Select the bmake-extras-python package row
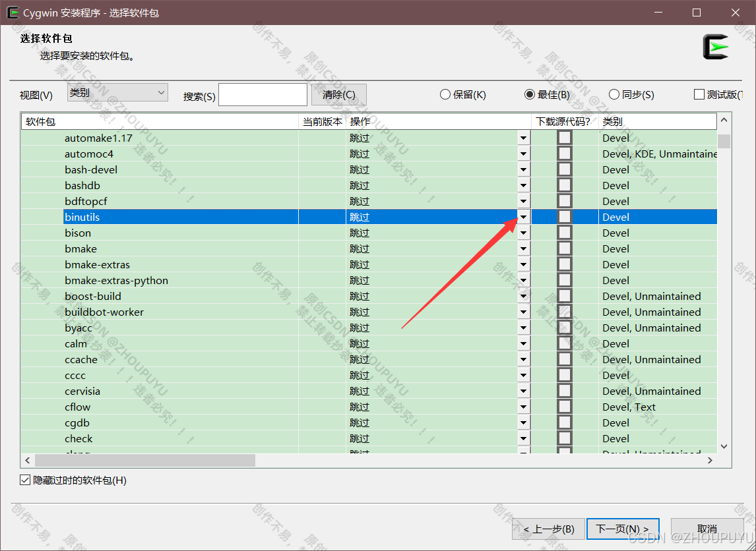The height and width of the screenshot is (551, 756). (369, 280)
